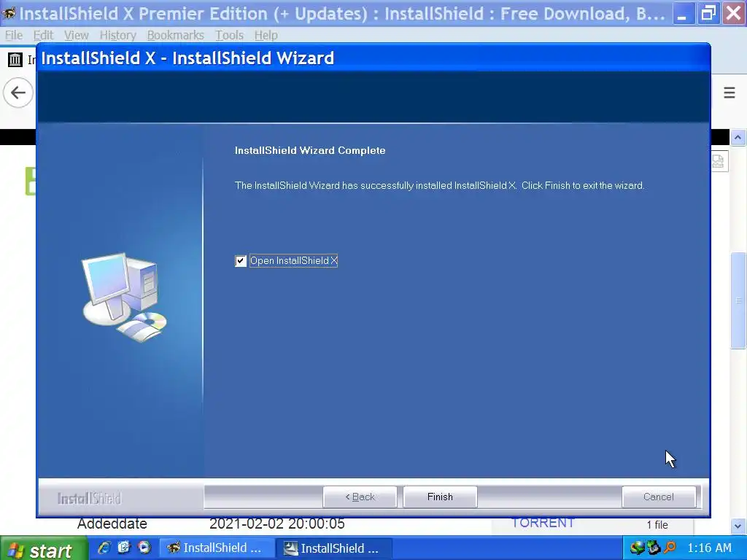Click the Internet Archive tab icon
This screenshot has height=560, width=747.
coord(15,60)
